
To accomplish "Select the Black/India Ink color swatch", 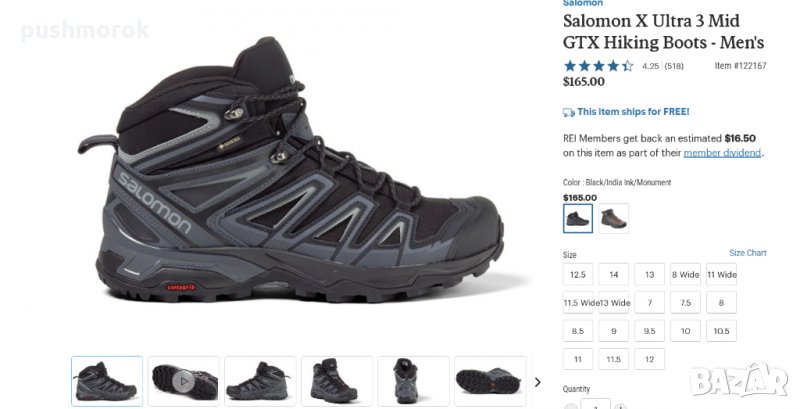I will coord(578,218).
